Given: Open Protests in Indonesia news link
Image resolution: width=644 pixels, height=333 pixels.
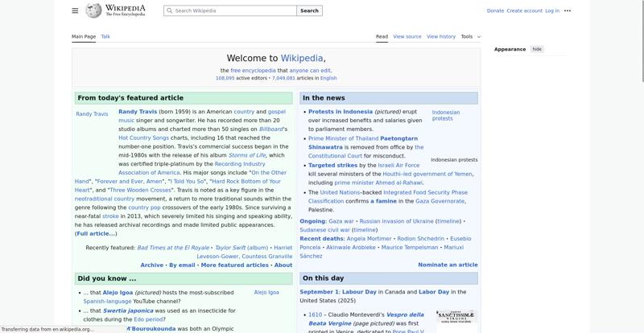Looking at the screenshot, I should click(x=341, y=112).
